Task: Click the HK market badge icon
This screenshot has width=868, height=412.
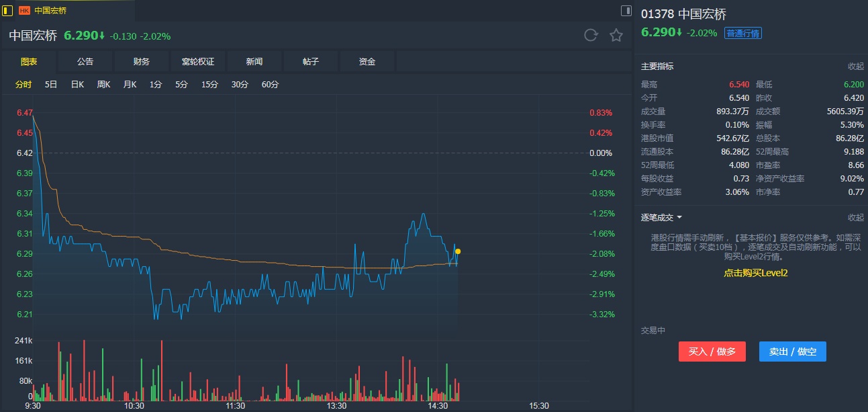Action: [25, 11]
